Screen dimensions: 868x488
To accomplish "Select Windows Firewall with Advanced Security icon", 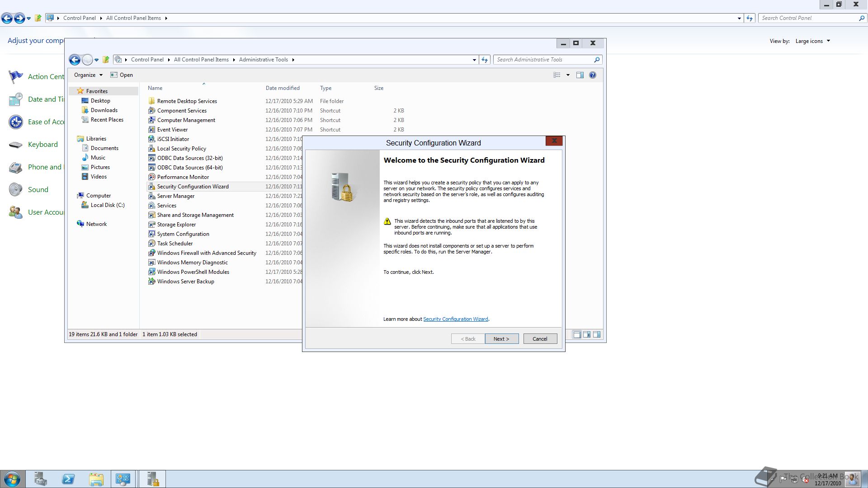I will coord(152,253).
